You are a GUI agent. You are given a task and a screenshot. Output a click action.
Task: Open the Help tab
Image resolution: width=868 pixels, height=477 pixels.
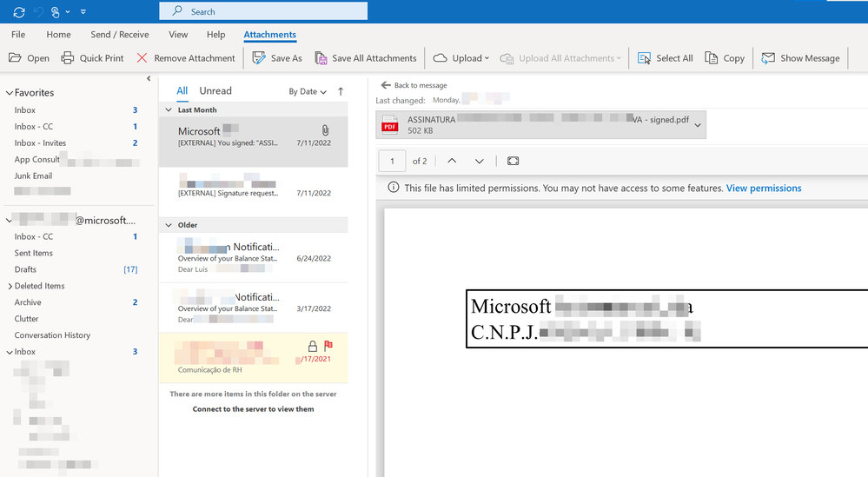215,34
